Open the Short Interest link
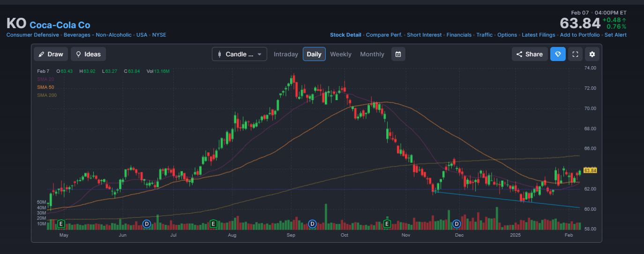644x254 pixels. point(424,35)
